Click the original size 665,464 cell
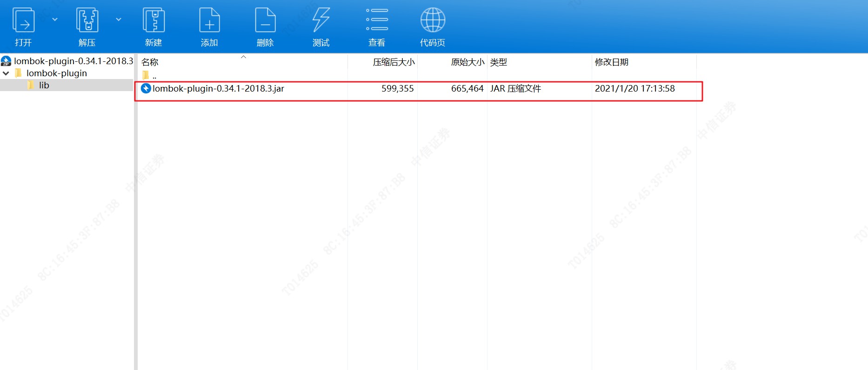Viewport: 868px width, 370px height. (467, 88)
